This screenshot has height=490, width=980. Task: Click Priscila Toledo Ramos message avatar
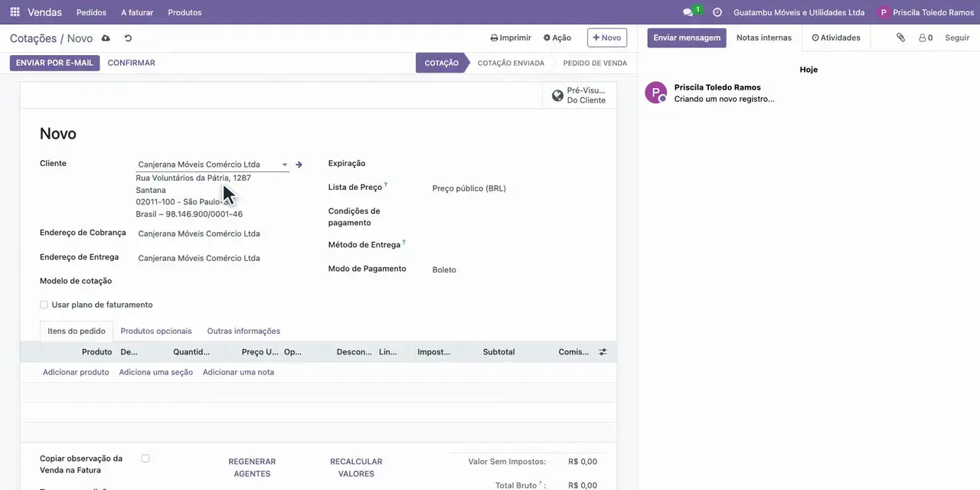655,93
